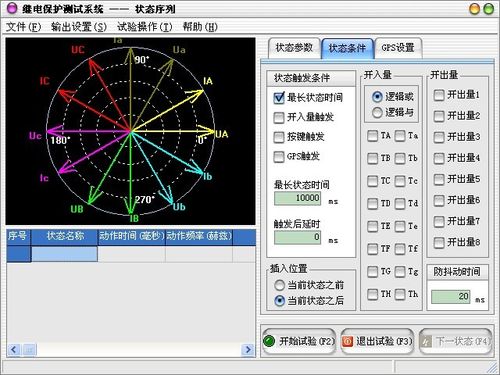This screenshot has height=375, width=500.
Task: Enable 开出量4 output checkbox
Action: (439, 158)
